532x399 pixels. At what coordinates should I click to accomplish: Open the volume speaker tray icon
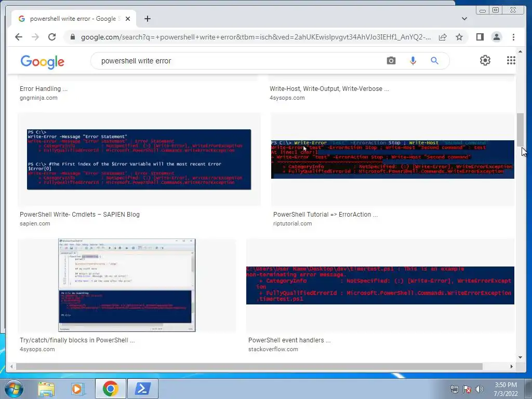point(479,390)
